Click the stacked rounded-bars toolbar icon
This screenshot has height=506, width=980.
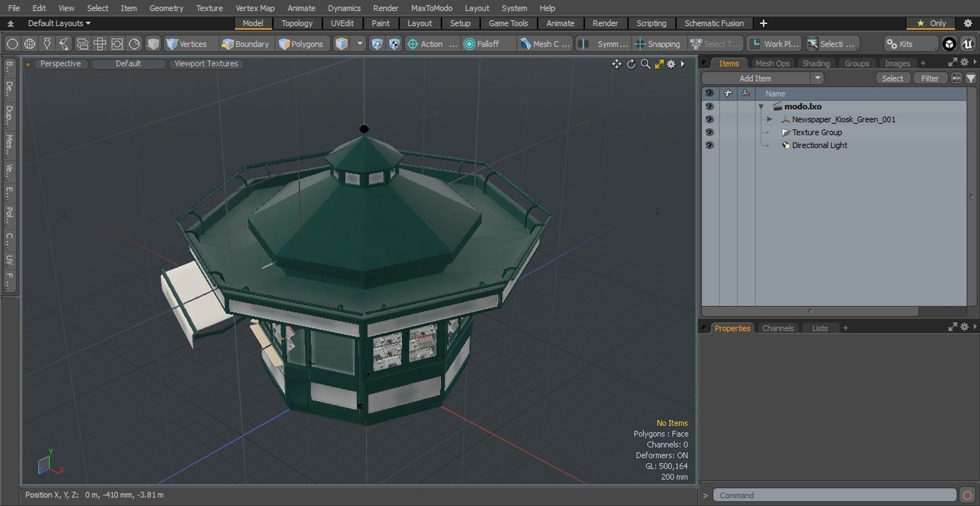pyautogui.click(x=82, y=44)
